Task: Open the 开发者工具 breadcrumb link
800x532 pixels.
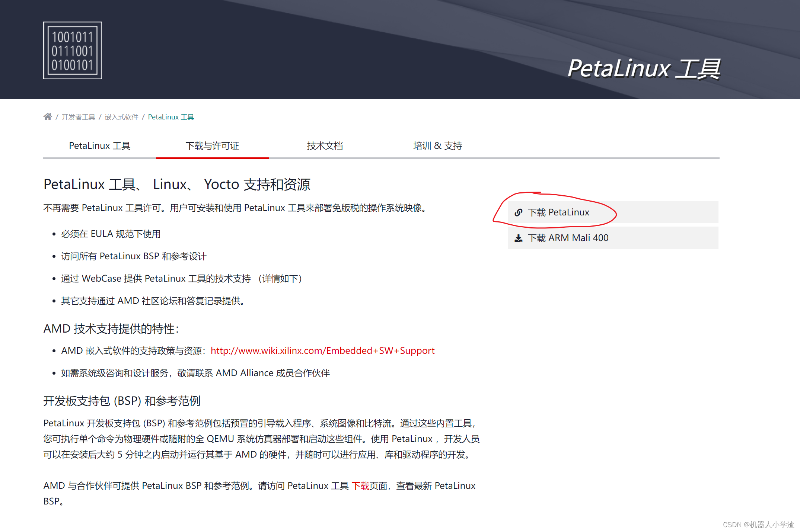Action: (x=78, y=117)
